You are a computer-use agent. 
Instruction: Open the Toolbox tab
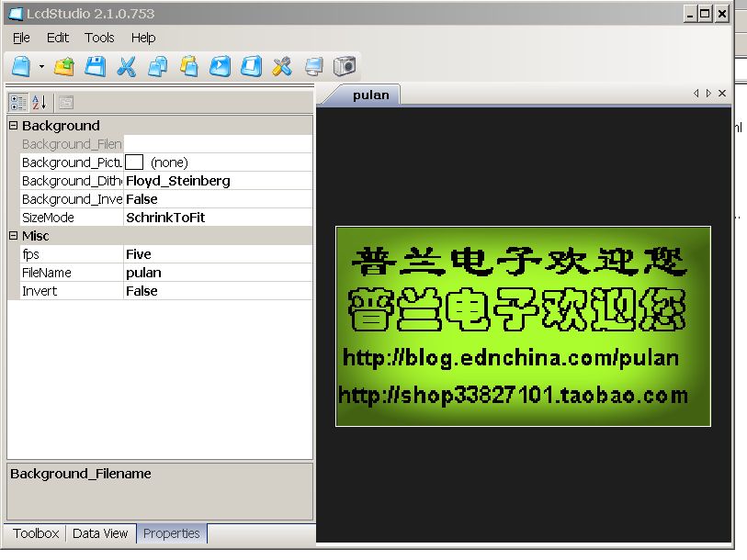click(36, 533)
